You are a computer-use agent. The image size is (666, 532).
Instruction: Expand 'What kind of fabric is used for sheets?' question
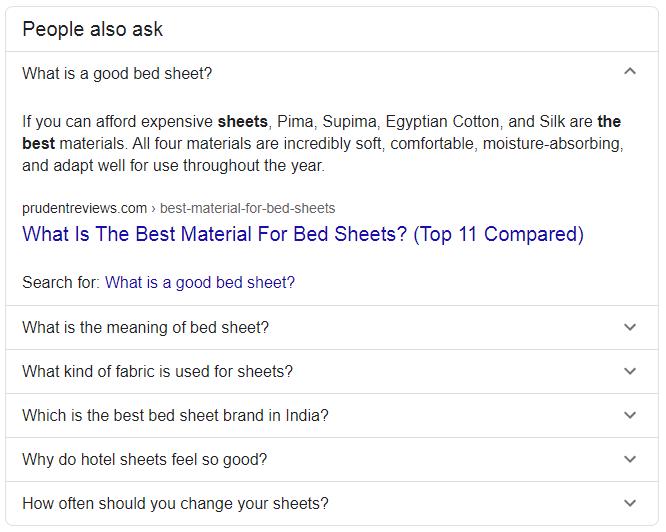pos(332,372)
